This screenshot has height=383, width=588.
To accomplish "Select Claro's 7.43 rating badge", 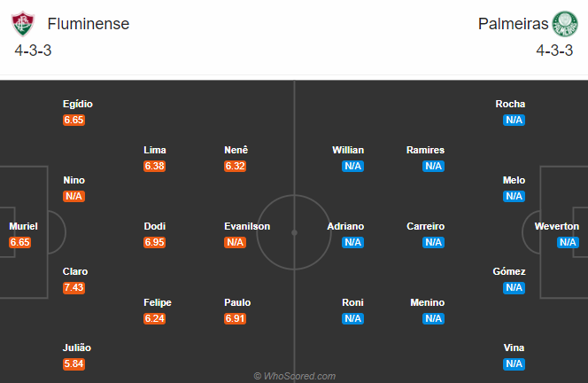I will point(73,287).
